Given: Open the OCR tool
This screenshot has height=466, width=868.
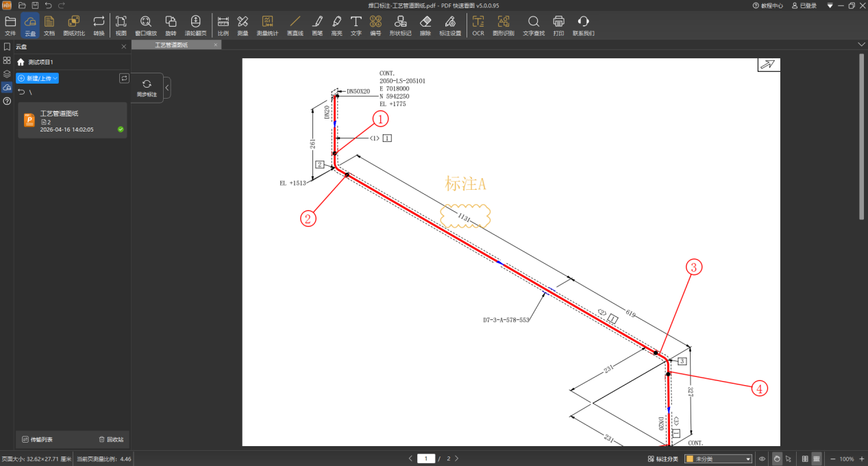Looking at the screenshot, I should [478, 25].
